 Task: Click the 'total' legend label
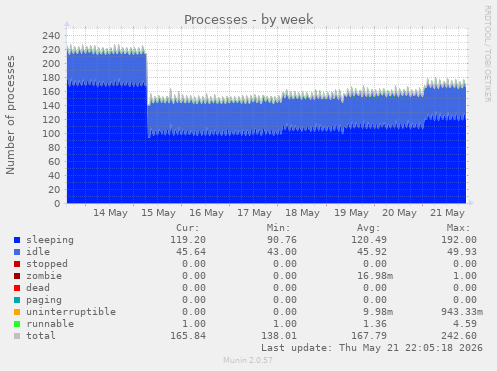coord(41,336)
